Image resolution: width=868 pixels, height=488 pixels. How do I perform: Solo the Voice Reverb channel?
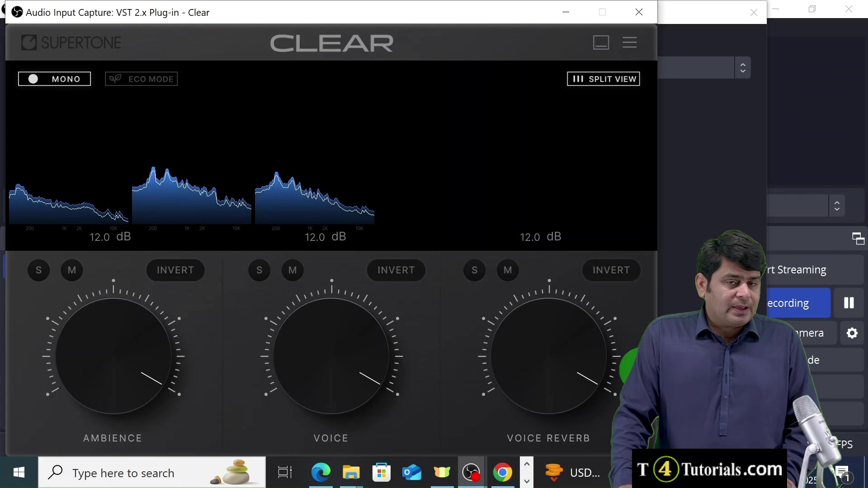click(474, 270)
